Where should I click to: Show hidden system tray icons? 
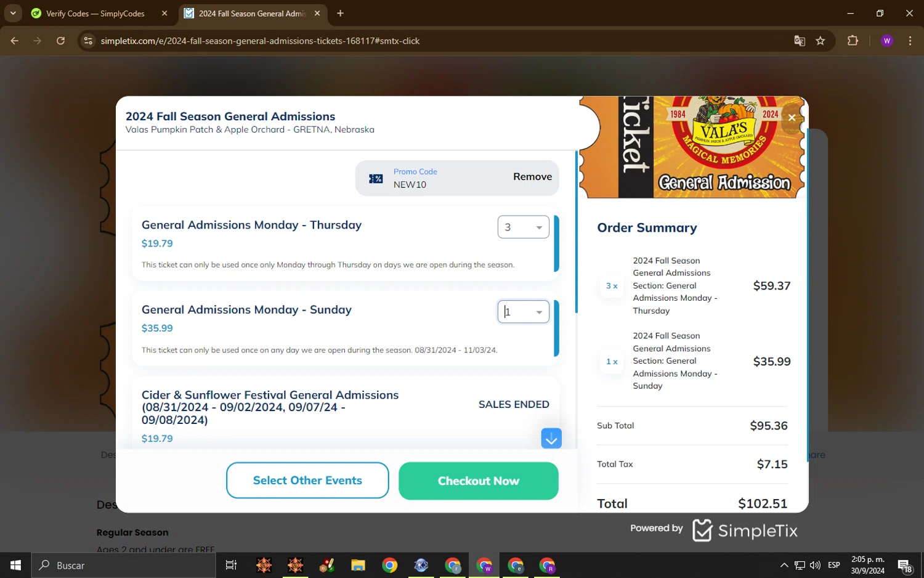point(784,565)
